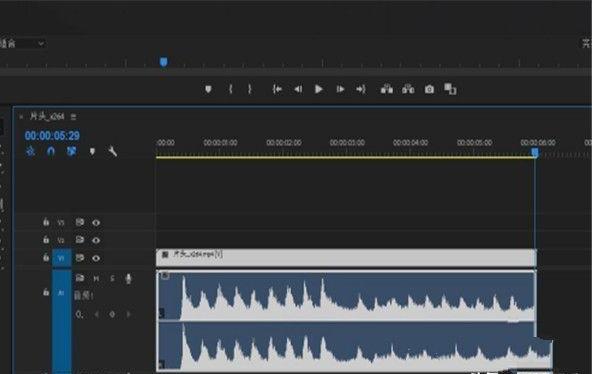Toggle lock on audio track A1
This screenshot has height=374, width=592.
(46, 292)
